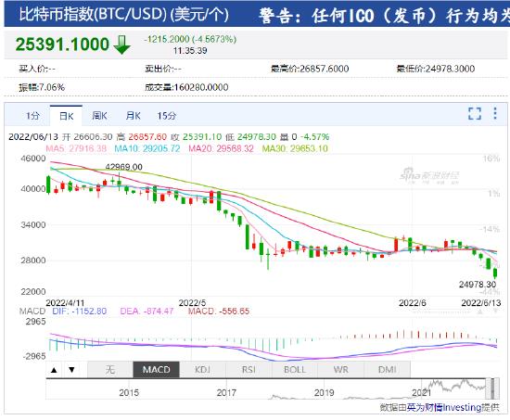Screen dimensions: 510x420
Task: Open the three-dot chart options menu
Action: pos(495,113)
